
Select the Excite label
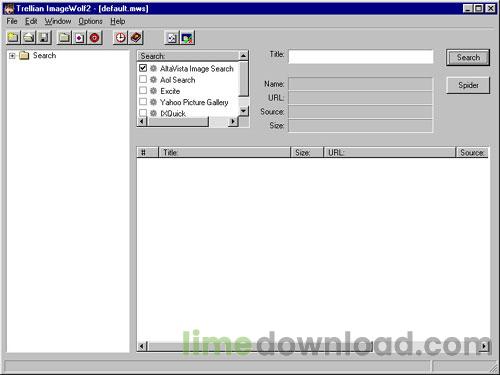coord(170,91)
